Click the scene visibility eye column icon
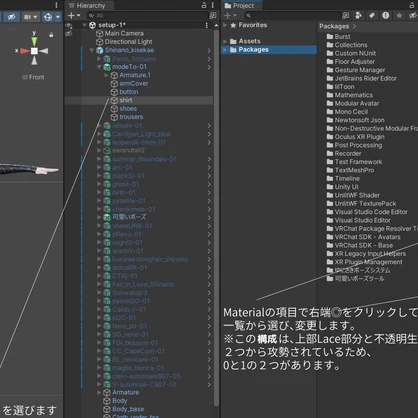Viewport: 418px width, 418px height. point(69,26)
